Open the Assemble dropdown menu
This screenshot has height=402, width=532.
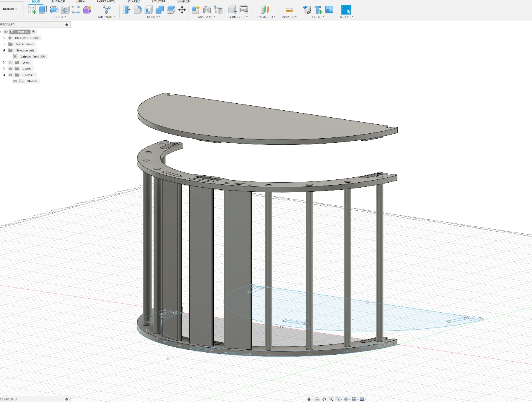click(207, 17)
